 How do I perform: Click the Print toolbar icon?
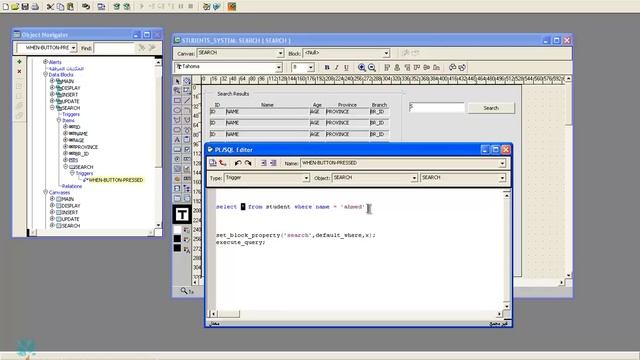pyautogui.click(x=35, y=7)
